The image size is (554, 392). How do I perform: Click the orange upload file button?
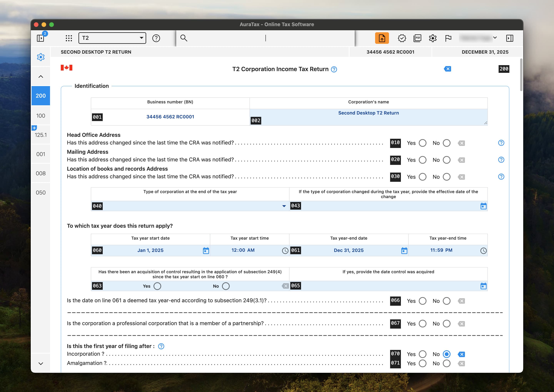tap(382, 38)
